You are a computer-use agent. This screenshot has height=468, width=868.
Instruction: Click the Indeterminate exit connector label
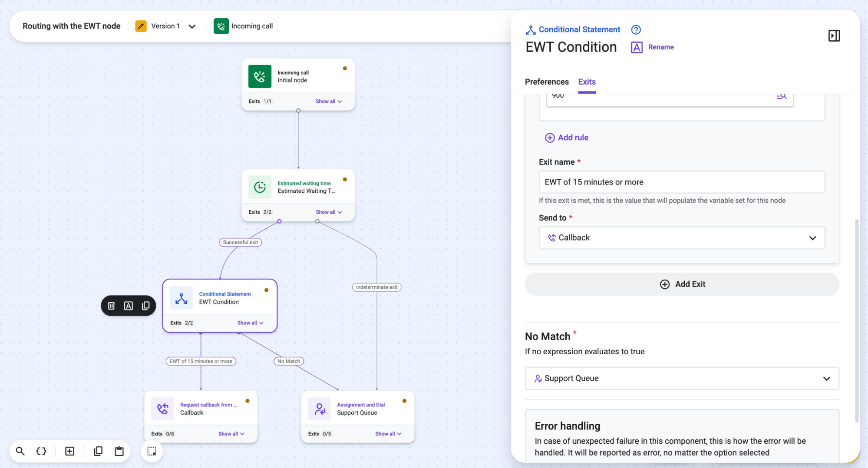pos(376,287)
